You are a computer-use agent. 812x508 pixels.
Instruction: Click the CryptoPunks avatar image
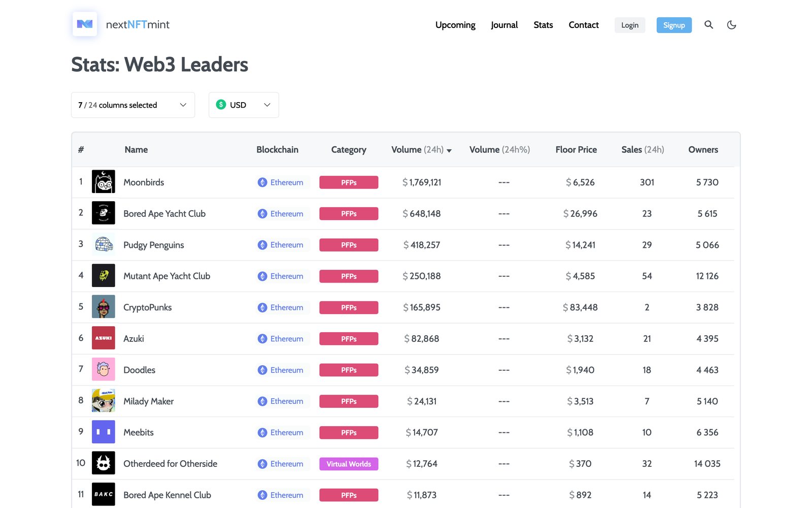(x=104, y=307)
